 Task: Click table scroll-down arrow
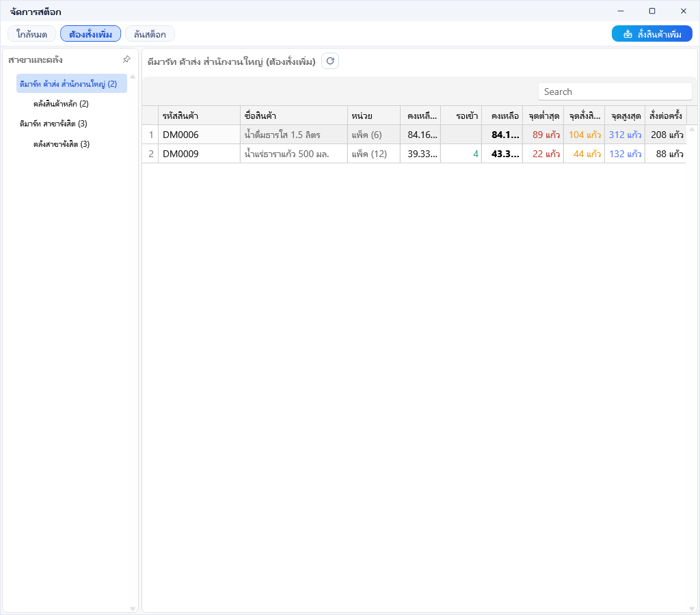click(692, 608)
